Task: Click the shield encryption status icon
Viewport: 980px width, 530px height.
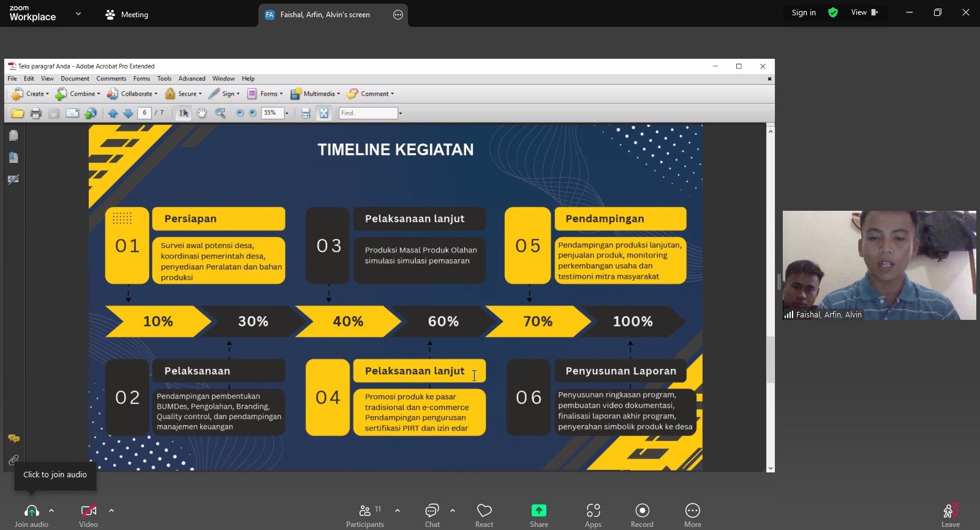Action: pyautogui.click(x=833, y=12)
